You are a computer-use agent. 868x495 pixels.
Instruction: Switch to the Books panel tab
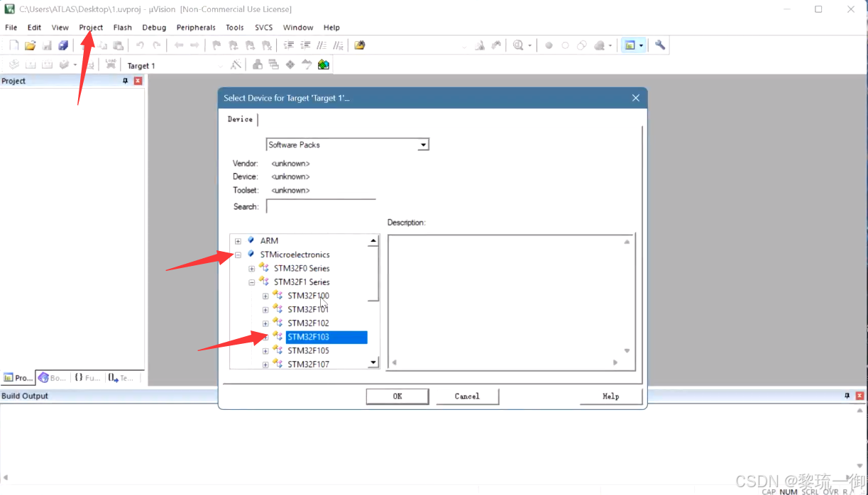[52, 378]
